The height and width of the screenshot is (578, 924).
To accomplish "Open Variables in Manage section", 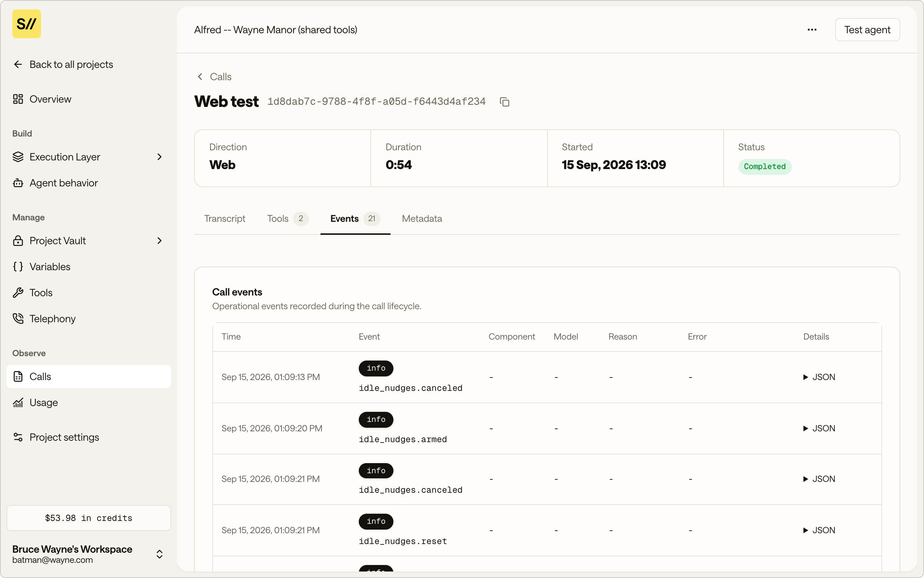I will coord(88,267).
